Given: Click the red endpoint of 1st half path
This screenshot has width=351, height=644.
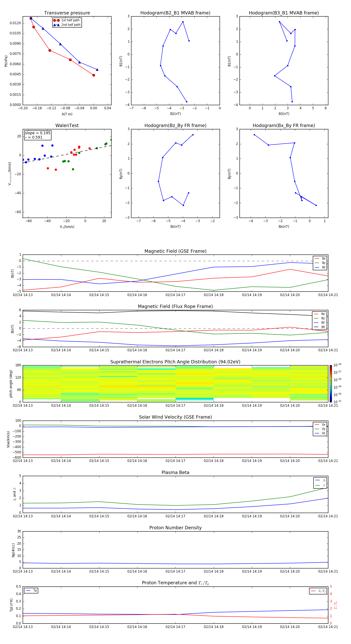Looking at the screenshot, I should (x=94, y=75).
